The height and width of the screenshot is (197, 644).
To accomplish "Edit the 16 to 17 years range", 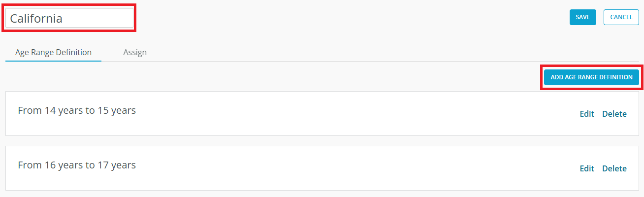I will coord(587,168).
